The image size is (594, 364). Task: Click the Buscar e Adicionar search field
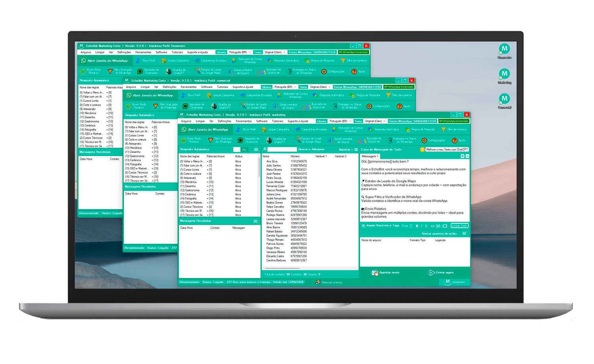coord(282,149)
